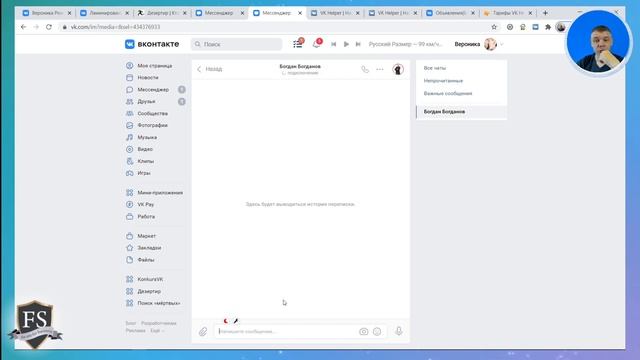Click the VKontakte logo
Image resolution: width=640 pixels, height=360 pixels.
152,44
